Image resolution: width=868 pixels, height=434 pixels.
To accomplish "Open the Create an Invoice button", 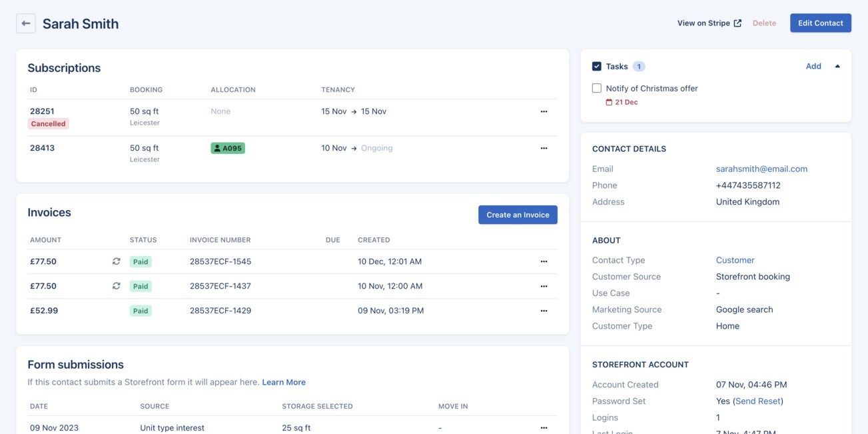I will (518, 214).
